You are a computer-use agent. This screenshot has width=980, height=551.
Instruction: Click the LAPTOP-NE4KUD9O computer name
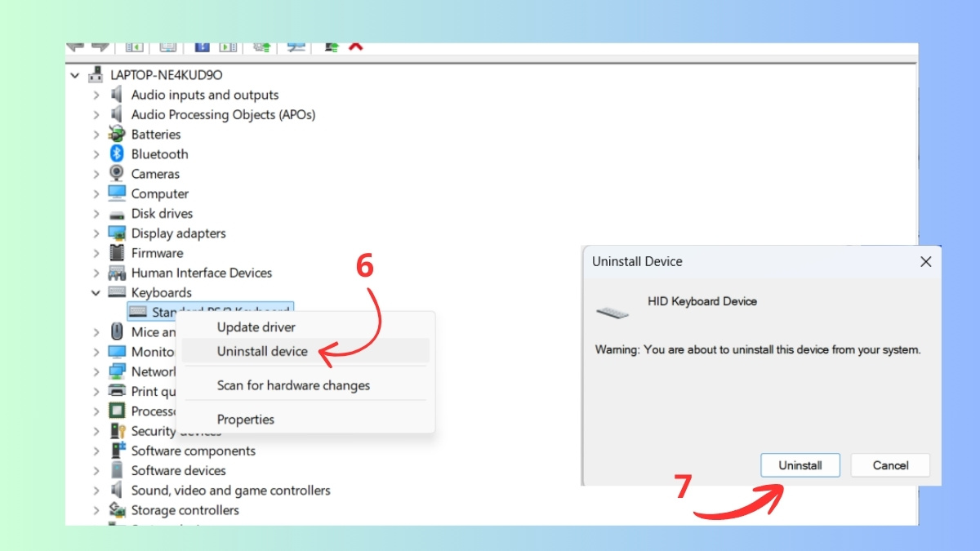167,75
